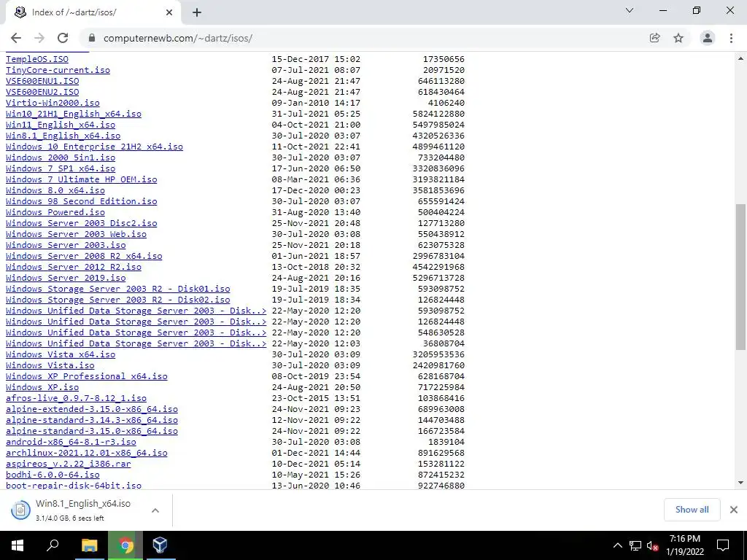Click alpine-extended-3.15.0-x86_64.iso
747x560 pixels.
(92, 410)
